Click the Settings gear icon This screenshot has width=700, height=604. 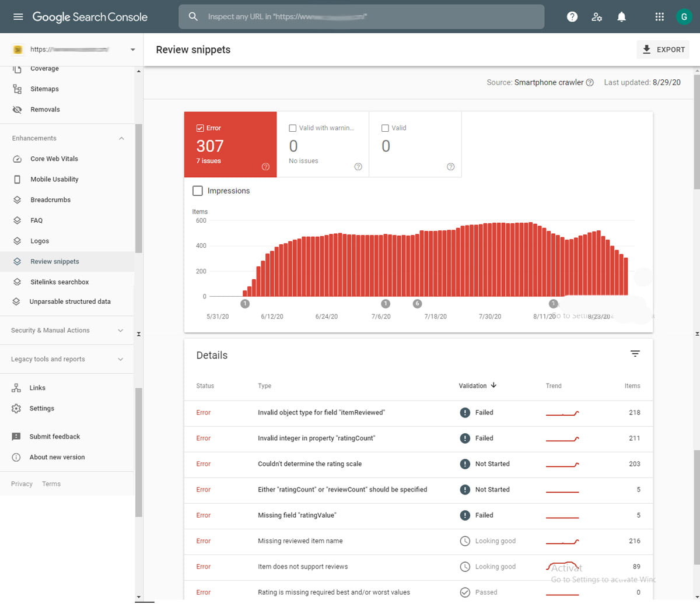click(x=16, y=409)
